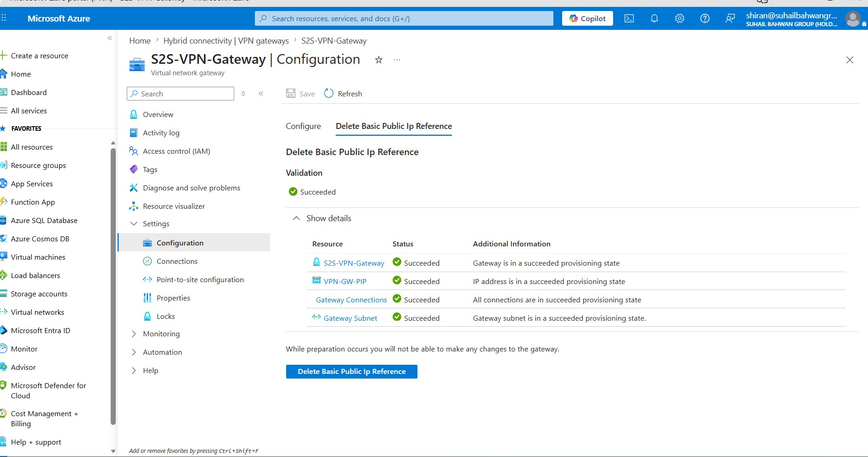Screen dimensions: 868x457
Task: Open the portal menu grid icon
Action: [x=4, y=18]
